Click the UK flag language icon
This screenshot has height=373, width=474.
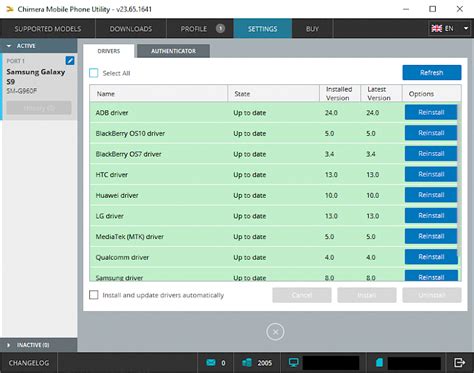point(437,29)
